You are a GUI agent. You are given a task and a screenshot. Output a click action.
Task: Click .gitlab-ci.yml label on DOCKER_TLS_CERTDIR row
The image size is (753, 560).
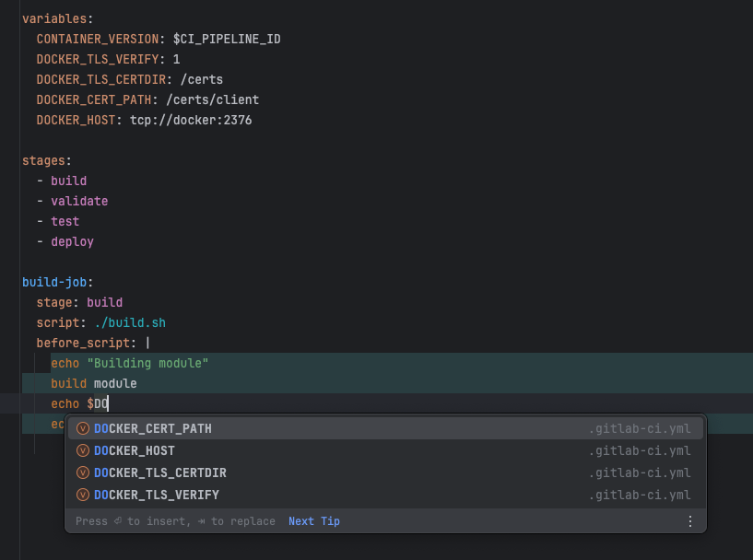641,472
